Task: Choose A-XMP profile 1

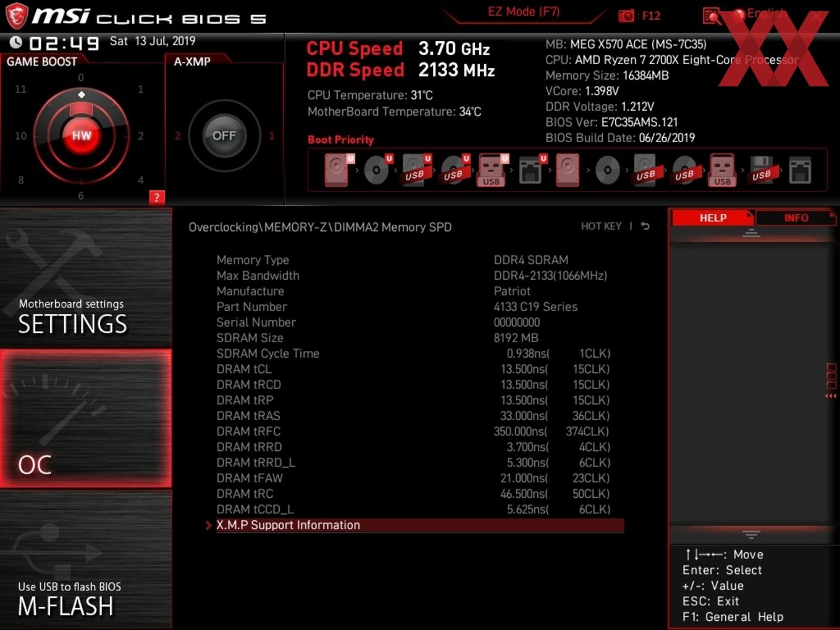Action: [272, 136]
